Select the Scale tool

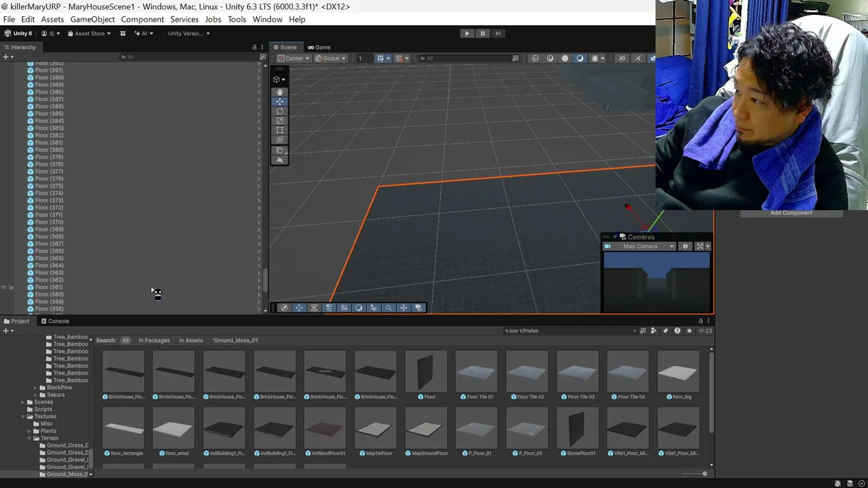pyautogui.click(x=279, y=121)
